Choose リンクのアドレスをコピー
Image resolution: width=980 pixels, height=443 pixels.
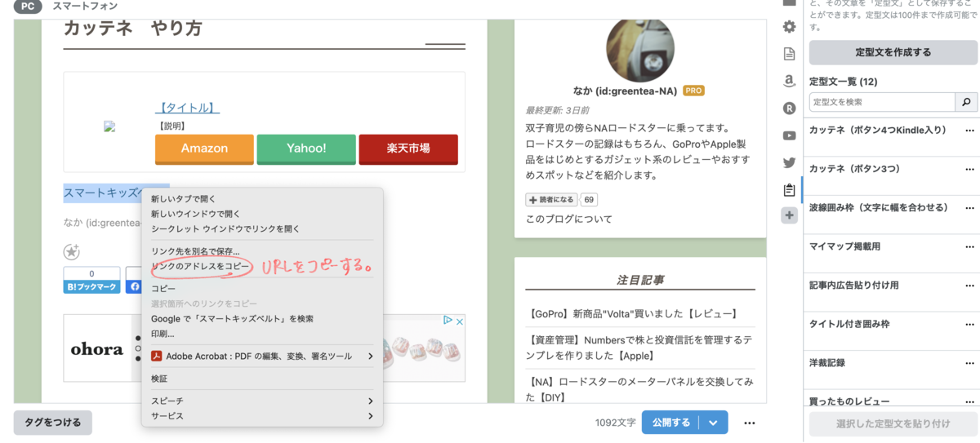coord(201,266)
